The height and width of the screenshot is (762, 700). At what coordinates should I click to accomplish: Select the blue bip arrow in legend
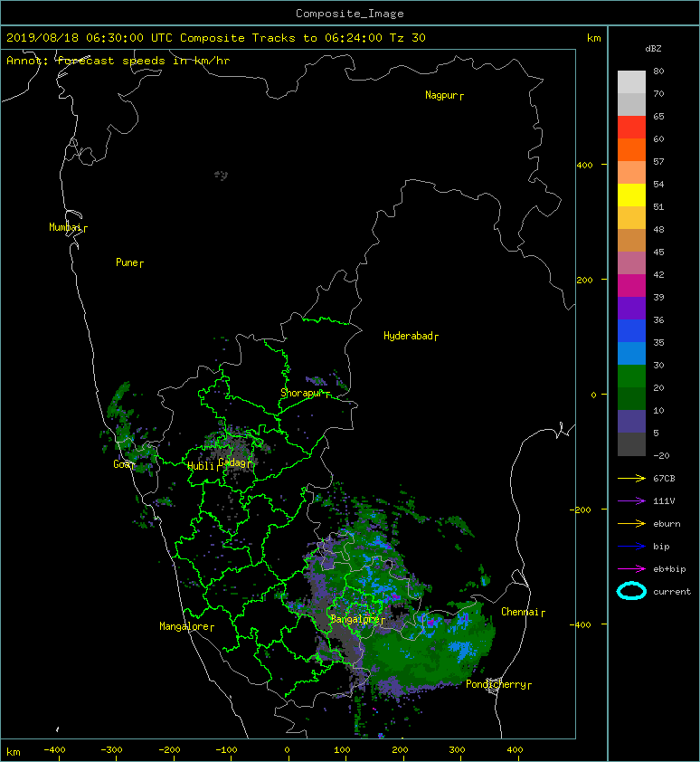click(x=631, y=547)
